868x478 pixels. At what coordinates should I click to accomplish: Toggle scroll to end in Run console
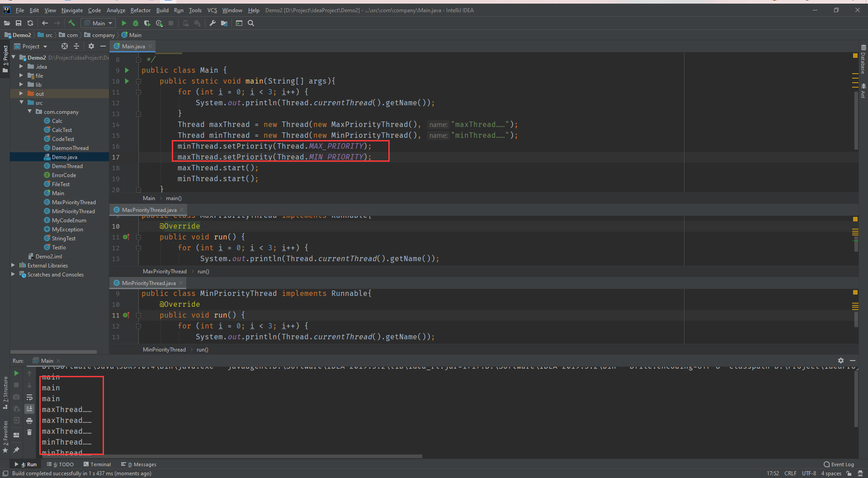[29, 408]
